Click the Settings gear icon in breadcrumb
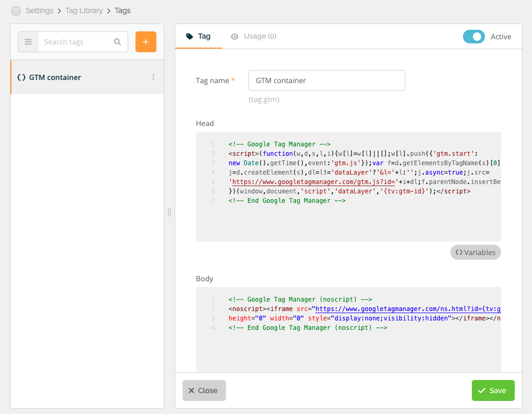The width and height of the screenshot is (532, 414). 16,10
